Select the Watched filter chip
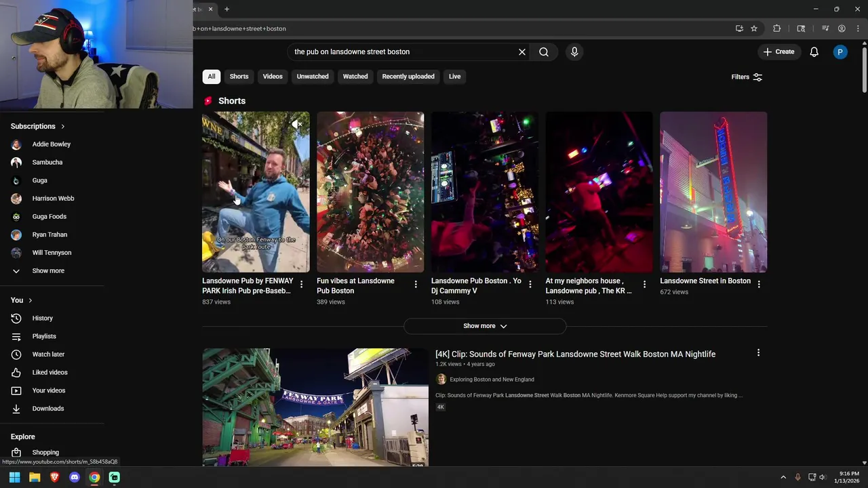Screen dimensions: 868x488 click(x=355, y=77)
